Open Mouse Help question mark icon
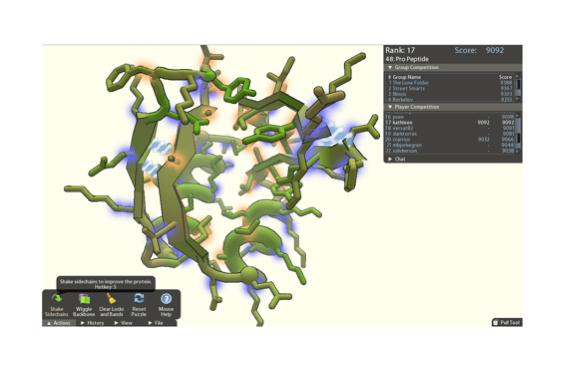The width and height of the screenshot is (572, 377). pos(166,299)
